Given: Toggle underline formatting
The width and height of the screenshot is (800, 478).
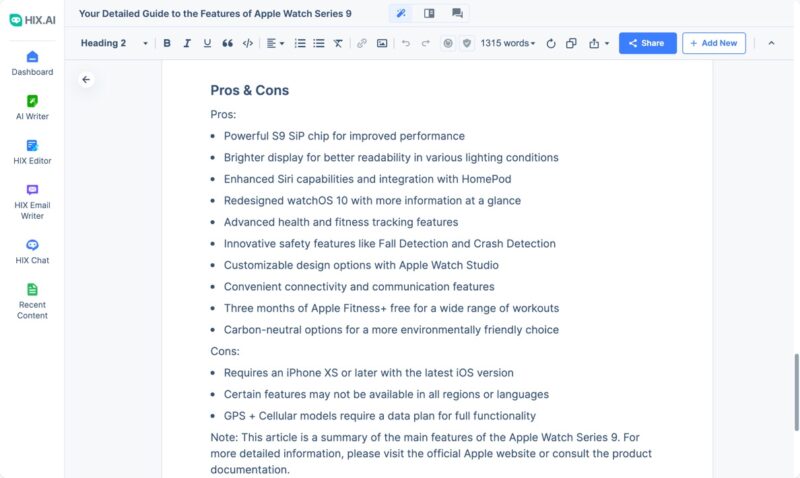Looking at the screenshot, I should [207, 43].
